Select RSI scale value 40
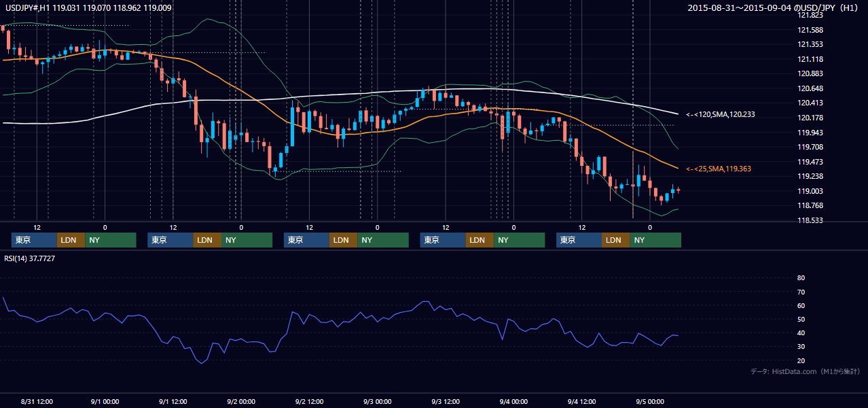This screenshot has height=408, width=868. click(801, 333)
